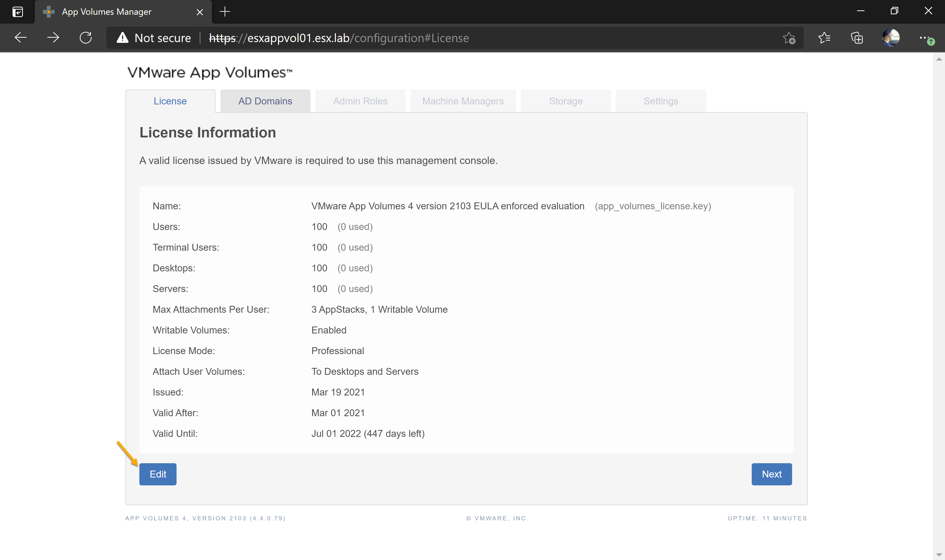Click the browser Forward arrow
This screenshot has height=560, width=945.
coord(53,38)
